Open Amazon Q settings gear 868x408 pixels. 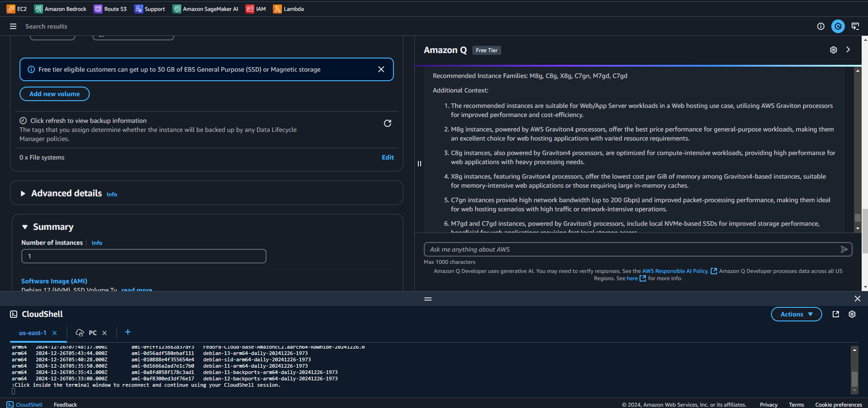834,50
